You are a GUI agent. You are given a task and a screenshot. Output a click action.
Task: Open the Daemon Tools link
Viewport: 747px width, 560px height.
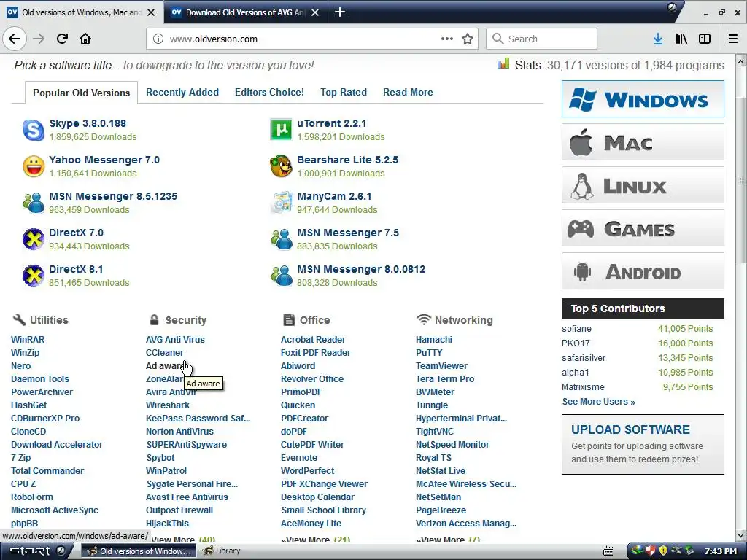(40, 379)
